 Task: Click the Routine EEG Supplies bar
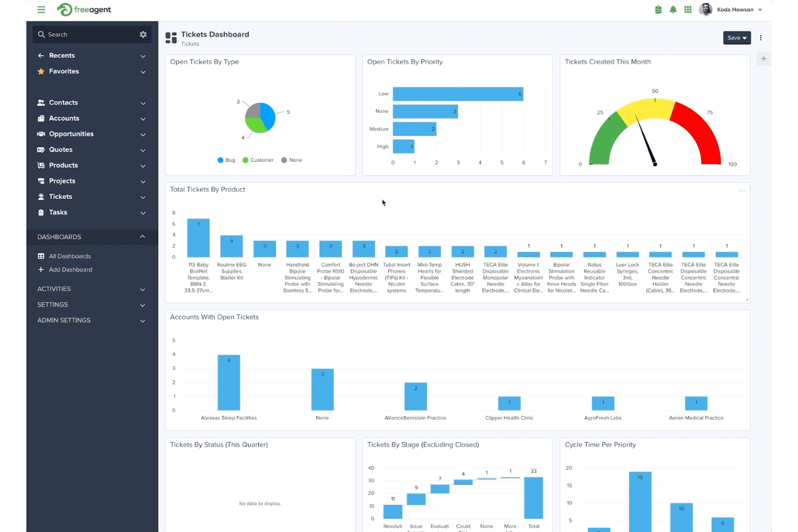click(231, 246)
